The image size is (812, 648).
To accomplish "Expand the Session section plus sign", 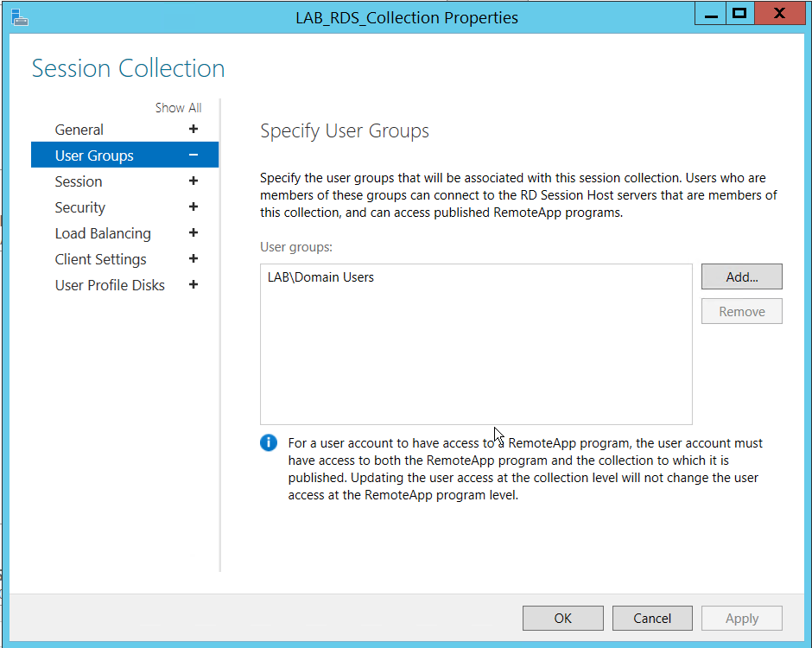I will pyautogui.click(x=193, y=181).
